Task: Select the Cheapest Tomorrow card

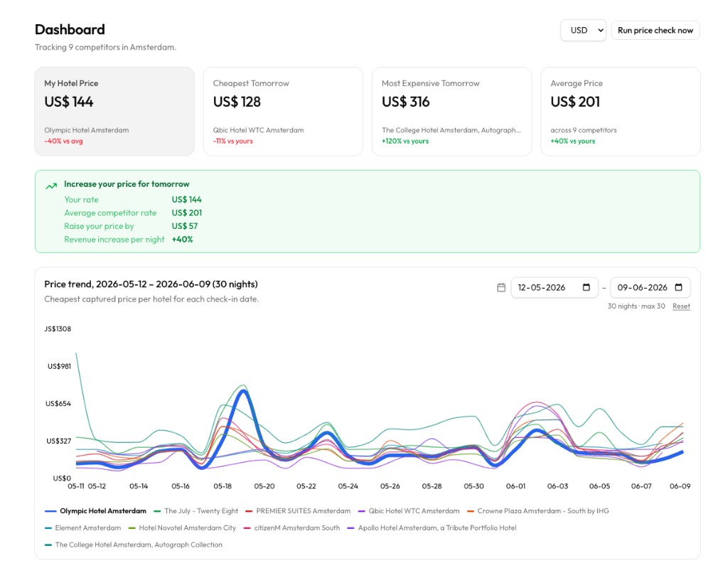Action: [283, 112]
